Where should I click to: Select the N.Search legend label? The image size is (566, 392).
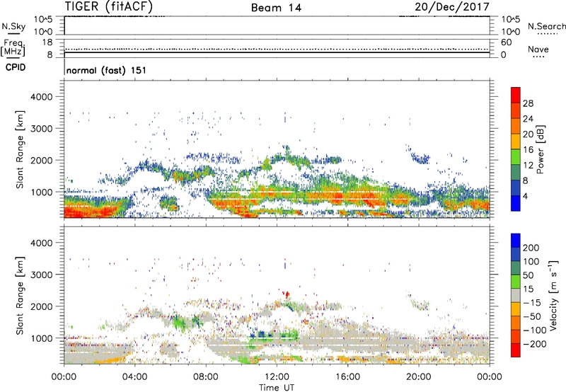[546, 26]
